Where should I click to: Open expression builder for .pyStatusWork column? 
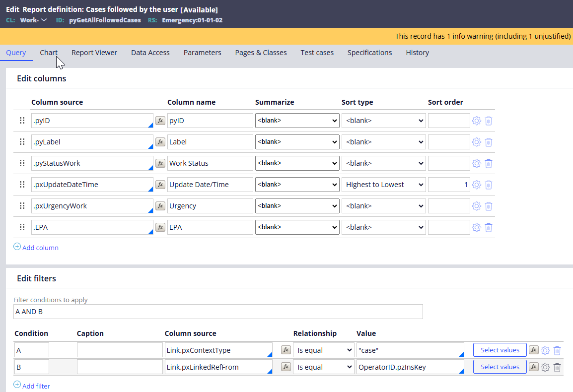pyautogui.click(x=160, y=163)
